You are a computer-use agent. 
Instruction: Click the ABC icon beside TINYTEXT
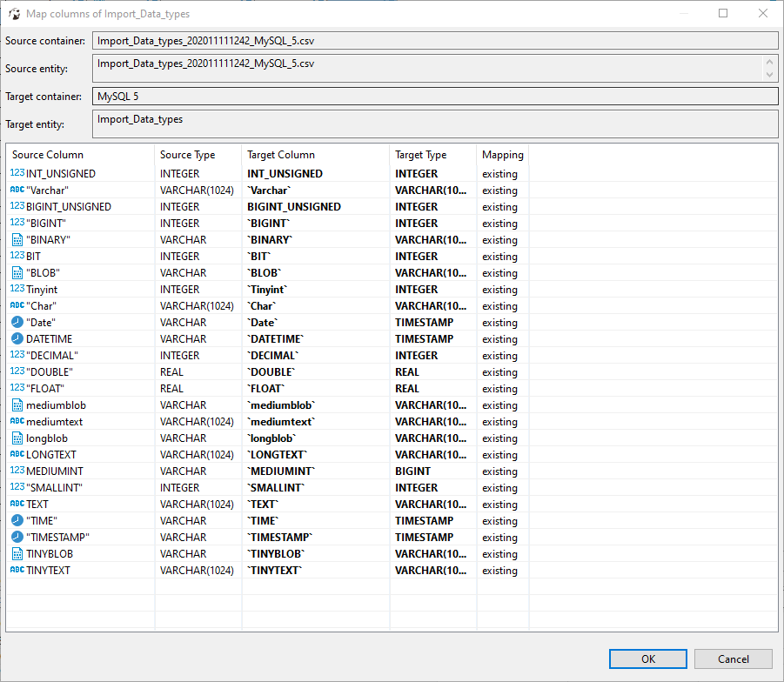coord(16,570)
